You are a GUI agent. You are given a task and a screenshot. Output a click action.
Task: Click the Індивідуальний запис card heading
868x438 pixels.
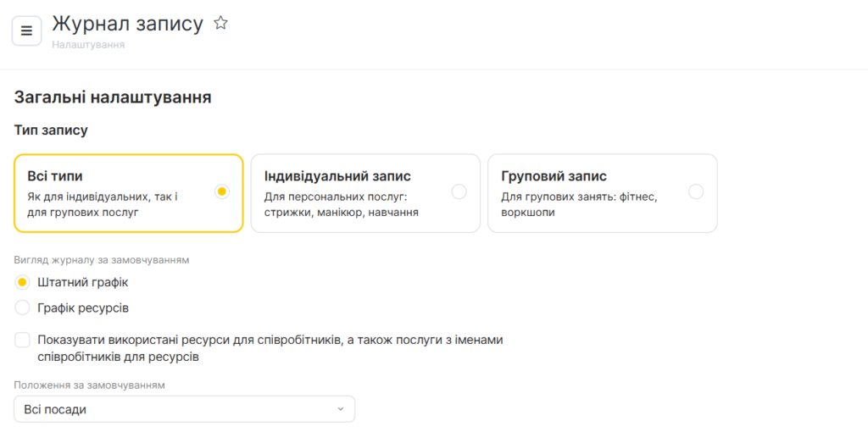coord(337,176)
